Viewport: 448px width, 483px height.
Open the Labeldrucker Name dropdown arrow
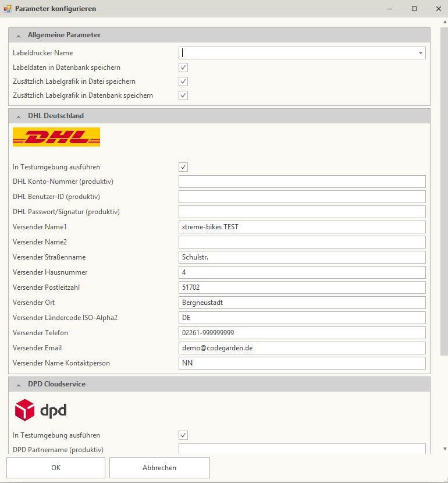point(420,53)
